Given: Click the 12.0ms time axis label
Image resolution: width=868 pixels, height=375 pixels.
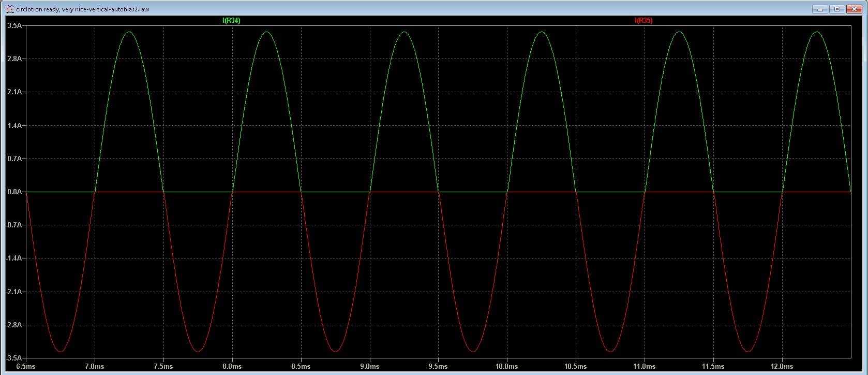Looking at the screenshot, I should [x=782, y=366].
